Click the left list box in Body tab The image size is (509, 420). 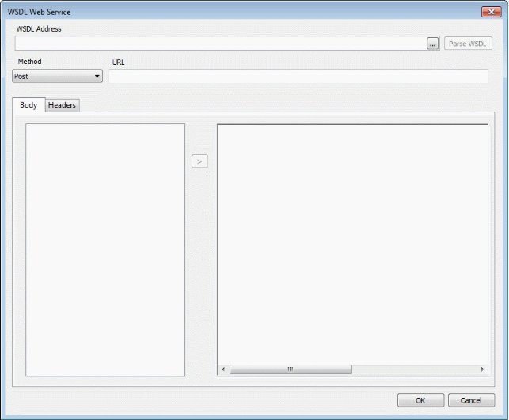(x=105, y=250)
